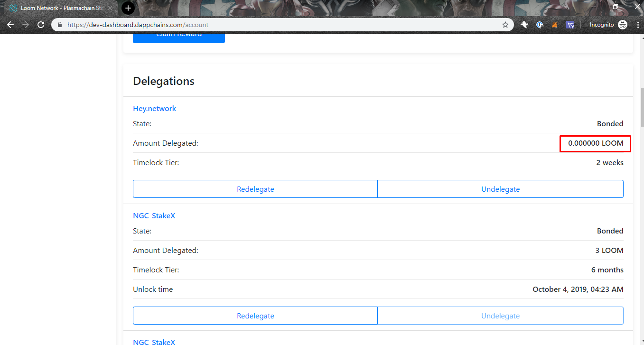Open the purple arrow extension icon

(570, 24)
